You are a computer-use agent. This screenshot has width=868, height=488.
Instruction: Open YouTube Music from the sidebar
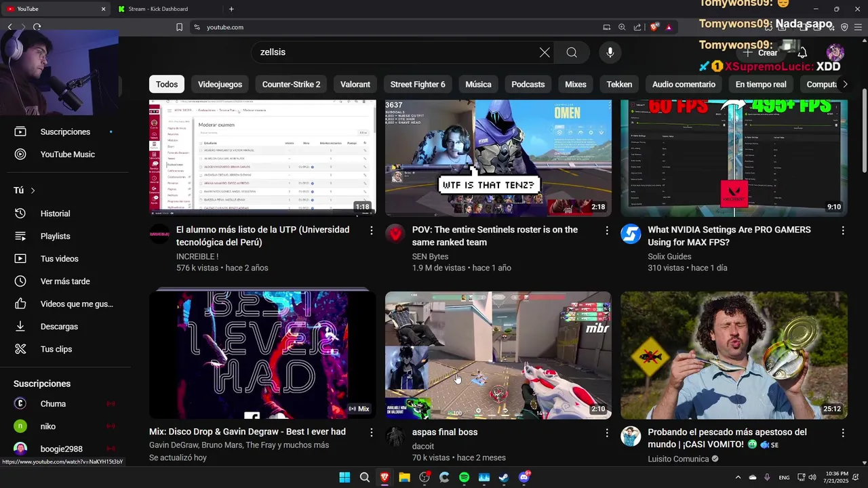(x=65, y=154)
